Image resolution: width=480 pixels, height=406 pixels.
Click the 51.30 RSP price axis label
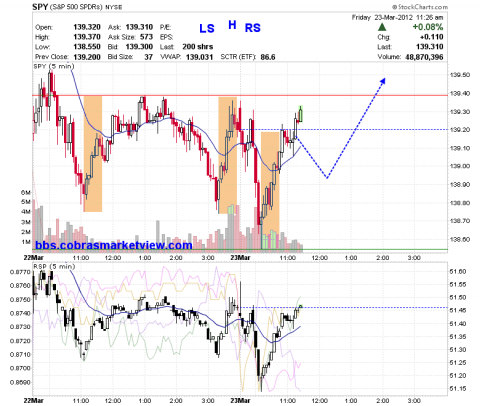tap(458, 350)
